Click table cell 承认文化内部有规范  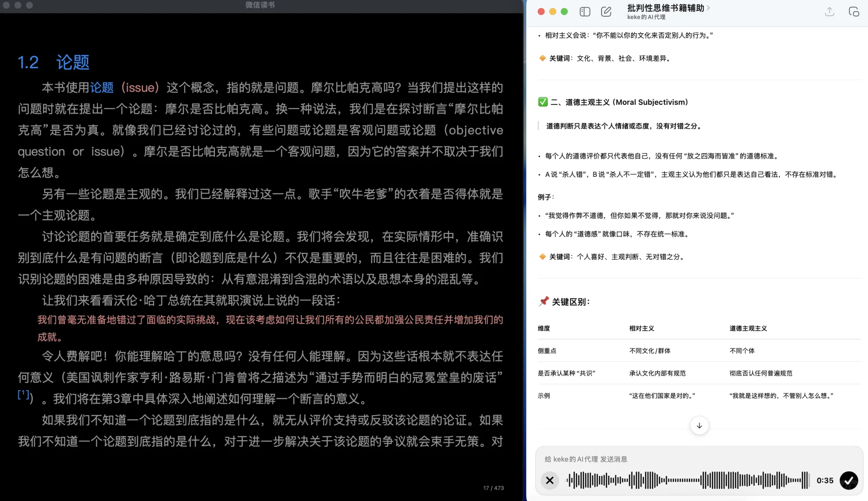coord(657,373)
